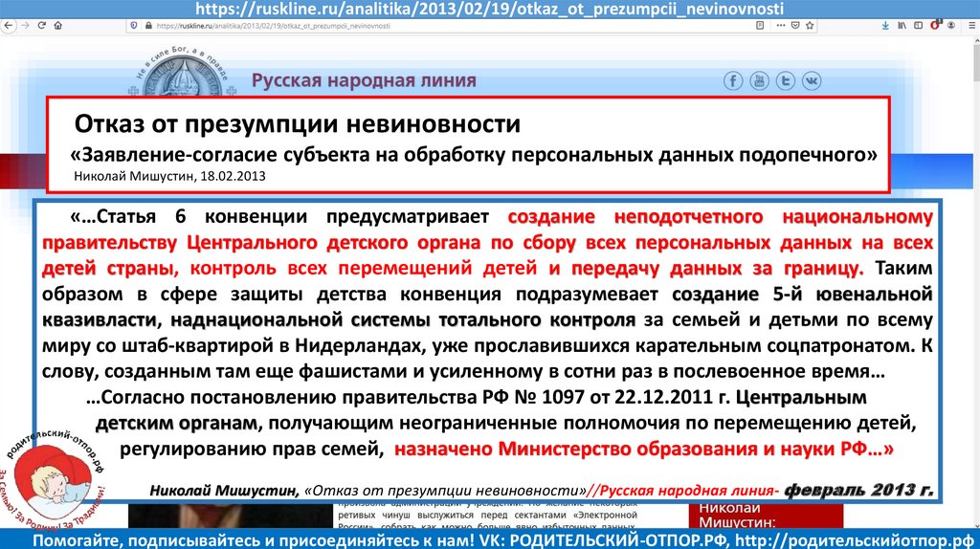Click the Николай Мишустин red sidebar box
980x549 pixels.
(x=767, y=516)
